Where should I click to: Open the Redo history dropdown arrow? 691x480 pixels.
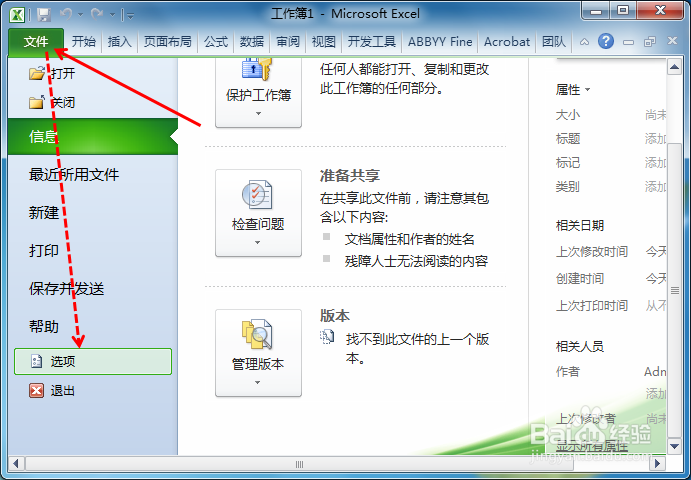[112, 15]
